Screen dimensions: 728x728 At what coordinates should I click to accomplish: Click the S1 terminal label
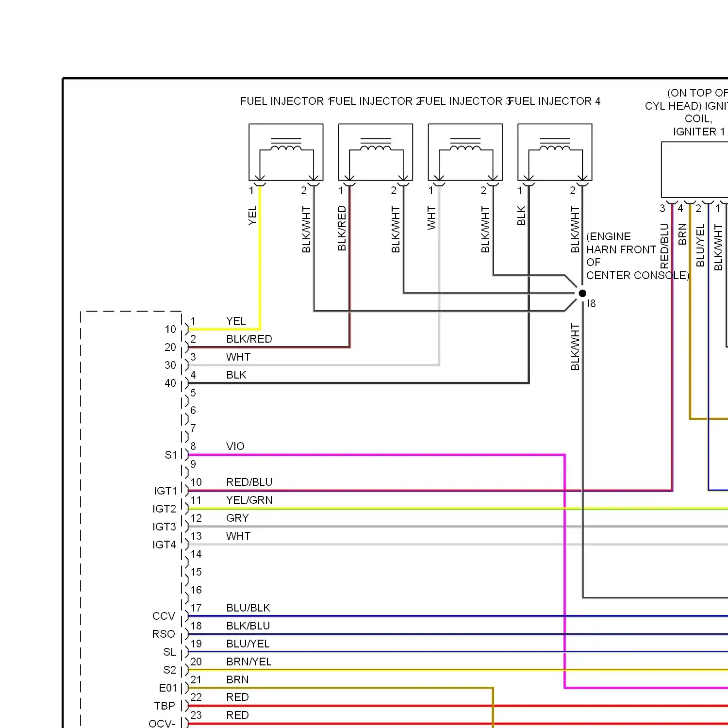click(x=171, y=455)
